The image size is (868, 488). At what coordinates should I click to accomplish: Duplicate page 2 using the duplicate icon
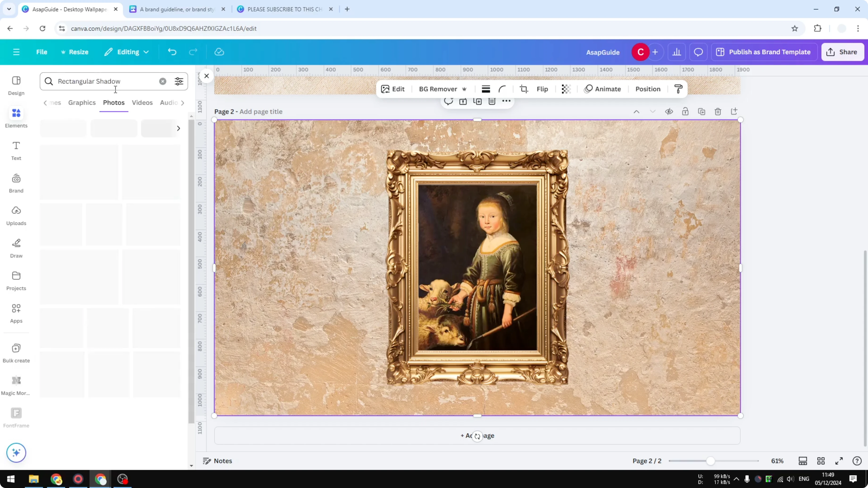tap(701, 112)
